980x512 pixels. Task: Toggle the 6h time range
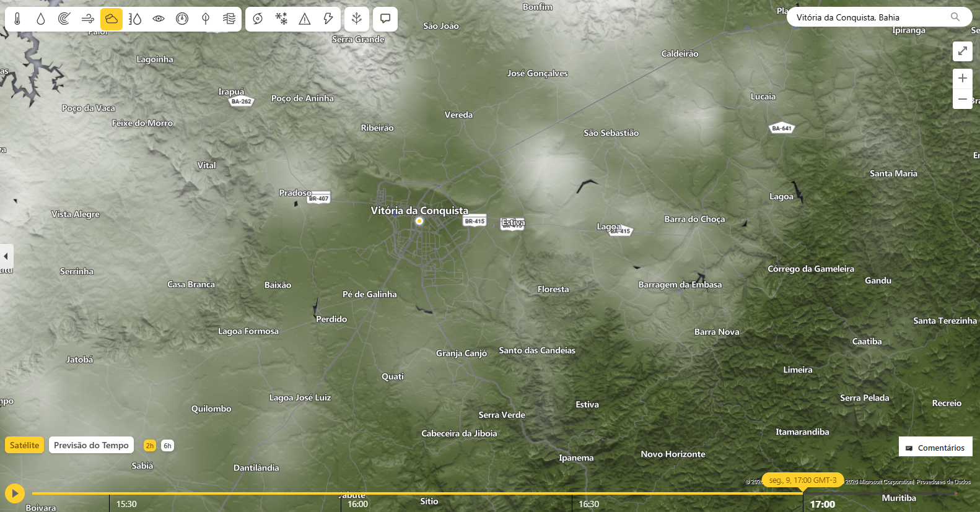click(167, 446)
